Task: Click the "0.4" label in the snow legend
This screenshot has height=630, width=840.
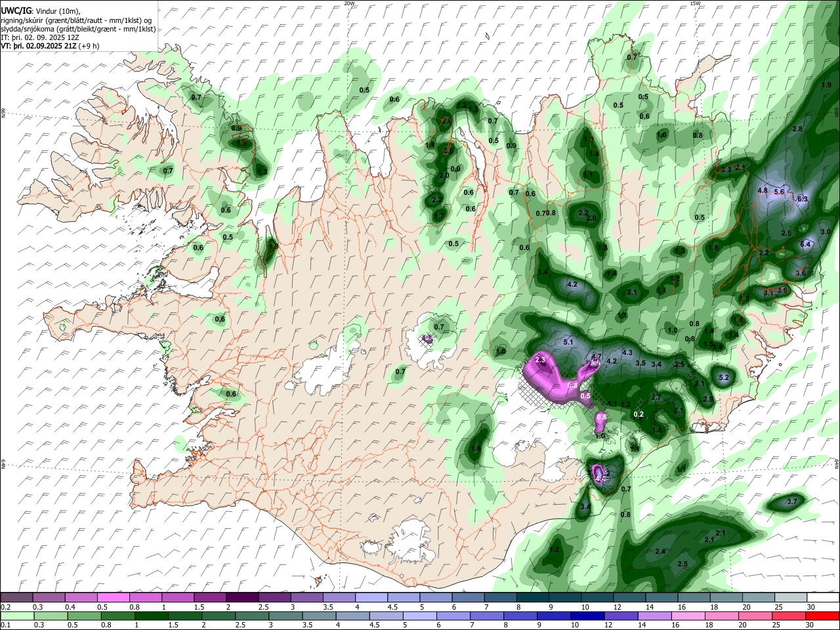Action: (x=70, y=607)
